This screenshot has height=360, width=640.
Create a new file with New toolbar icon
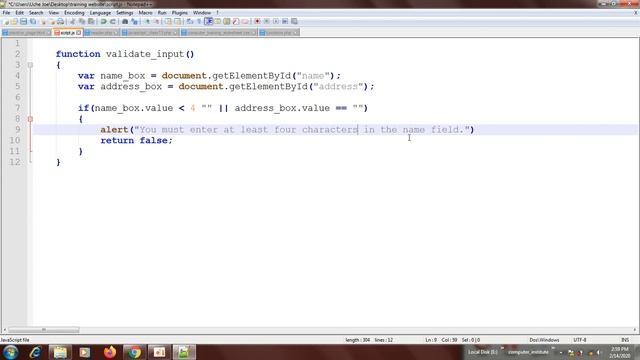6,21
